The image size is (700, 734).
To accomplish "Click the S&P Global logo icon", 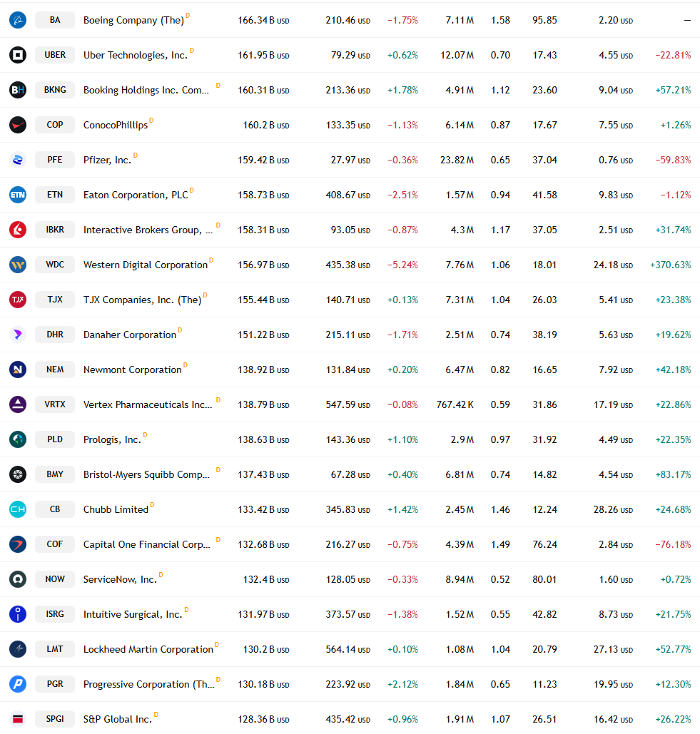I will pyautogui.click(x=18, y=719).
